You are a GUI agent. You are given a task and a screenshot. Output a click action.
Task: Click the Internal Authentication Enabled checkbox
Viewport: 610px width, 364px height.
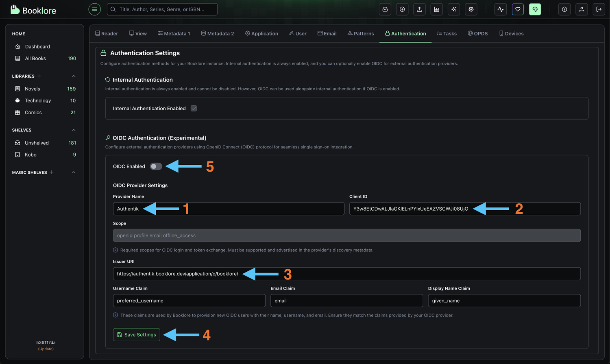[x=194, y=108]
